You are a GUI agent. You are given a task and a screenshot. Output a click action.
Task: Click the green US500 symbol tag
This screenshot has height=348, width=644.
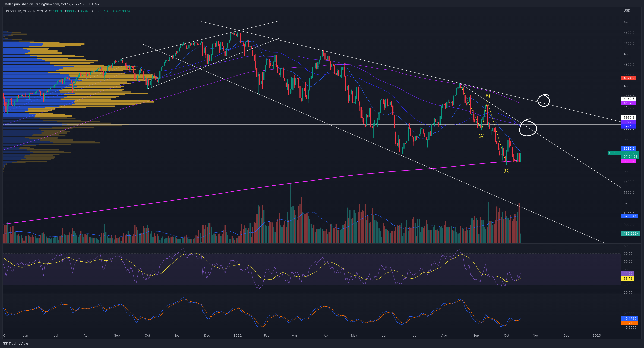click(614, 153)
